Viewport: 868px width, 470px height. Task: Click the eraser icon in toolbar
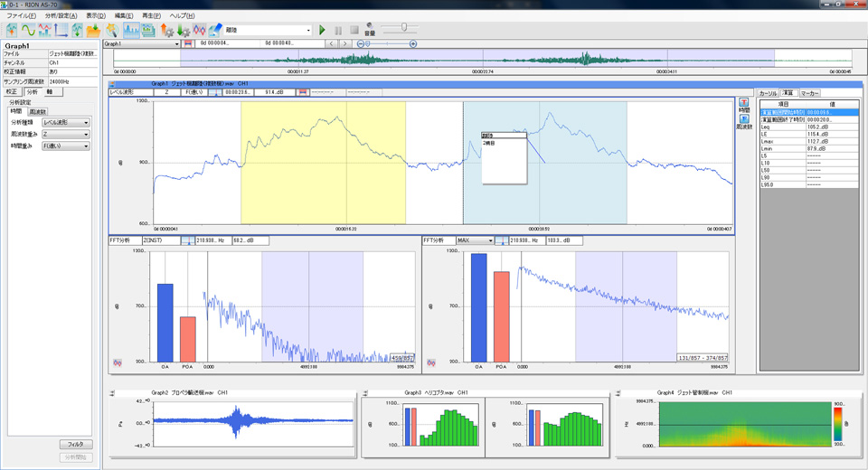coord(215,30)
